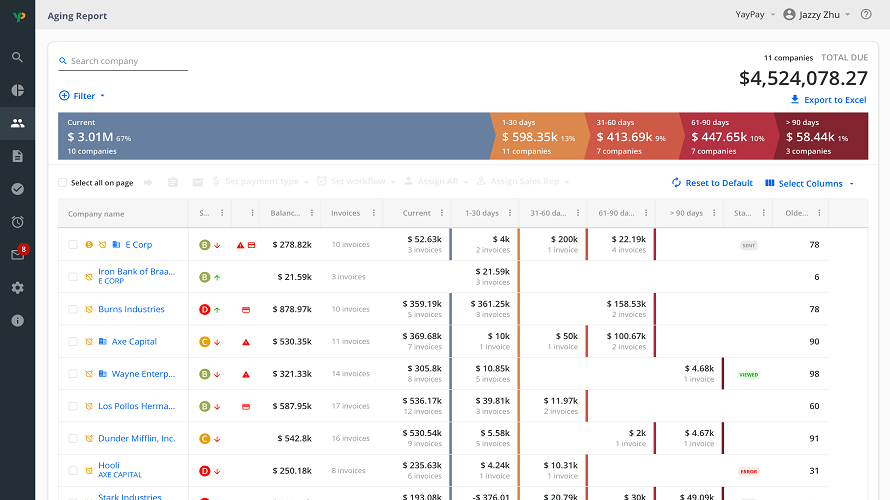Open the pie chart dashboard in the sidebar
The image size is (890, 500).
coord(17,90)
